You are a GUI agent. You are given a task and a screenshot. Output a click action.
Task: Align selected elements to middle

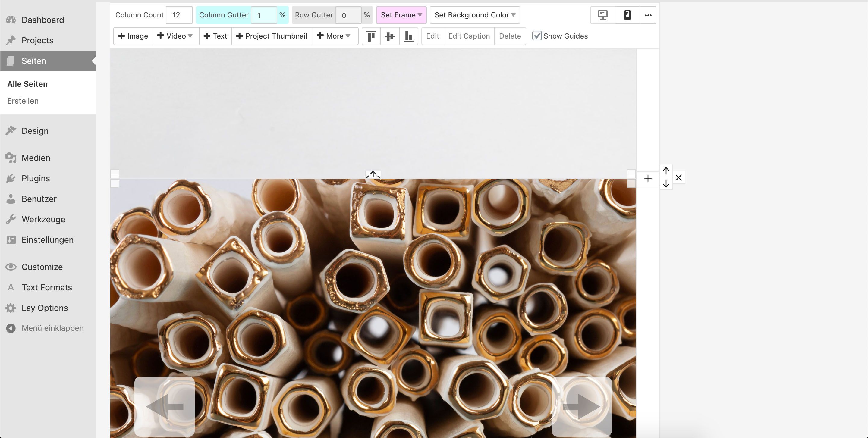click(389, 36)
